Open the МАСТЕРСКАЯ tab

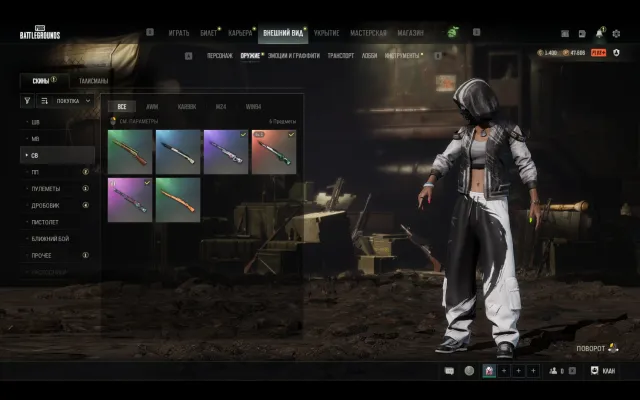(369, 33)
